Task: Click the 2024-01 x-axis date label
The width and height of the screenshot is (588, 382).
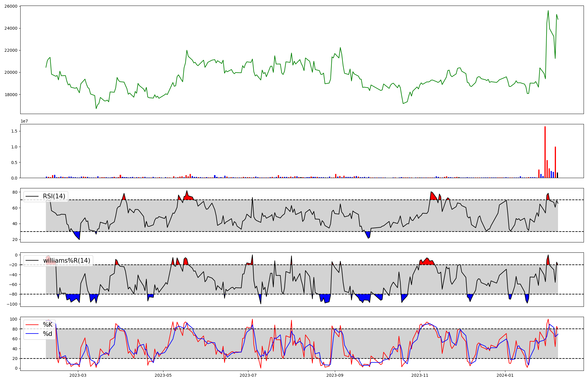Action: pos(505,375)
